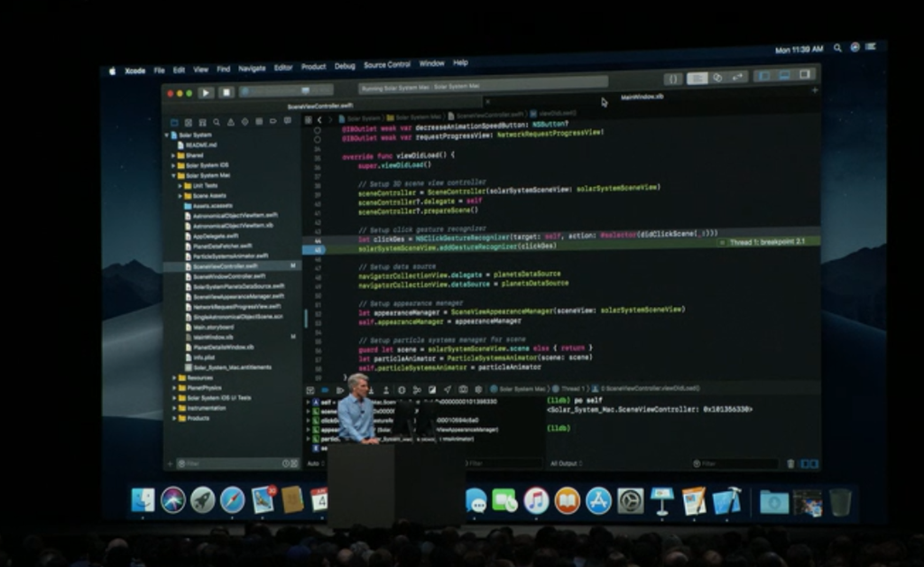
Task: Expand the Products folder
Action: pyautogui.click(x=174, y=418)
